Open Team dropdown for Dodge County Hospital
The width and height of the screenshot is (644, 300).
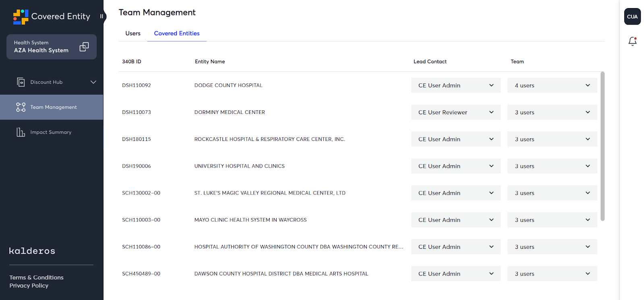tap(552, 85)
